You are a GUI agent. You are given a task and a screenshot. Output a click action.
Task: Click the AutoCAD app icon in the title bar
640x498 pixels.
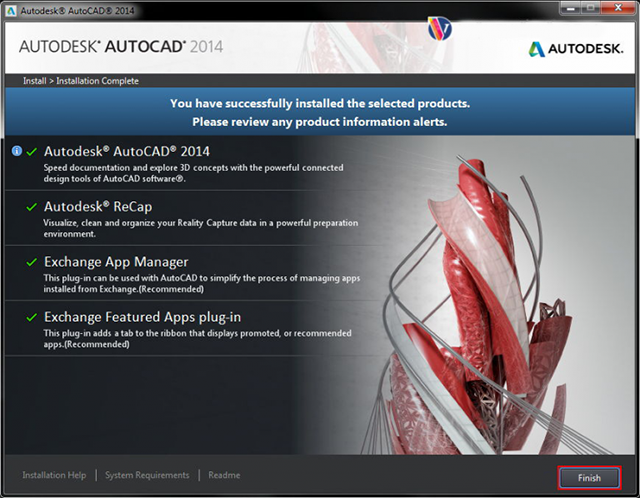coord(10,8)
